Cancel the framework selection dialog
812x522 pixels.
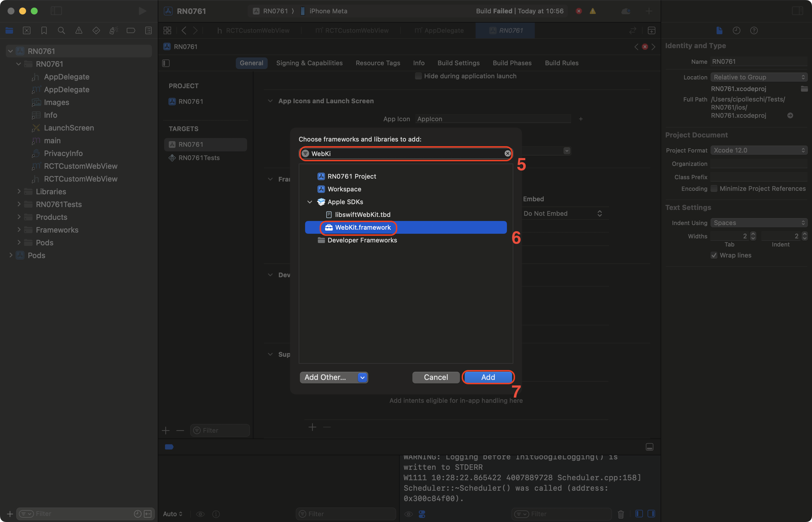click(436, 377)
